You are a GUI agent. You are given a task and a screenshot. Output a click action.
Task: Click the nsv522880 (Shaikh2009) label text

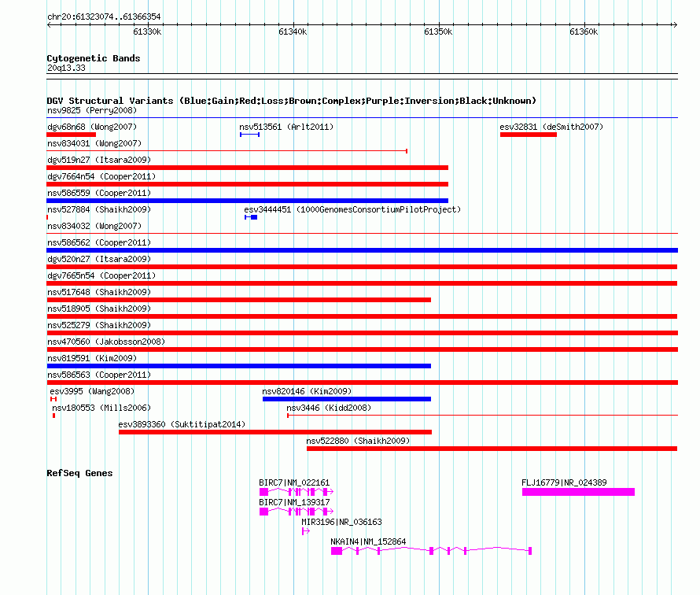pos(358,441)
